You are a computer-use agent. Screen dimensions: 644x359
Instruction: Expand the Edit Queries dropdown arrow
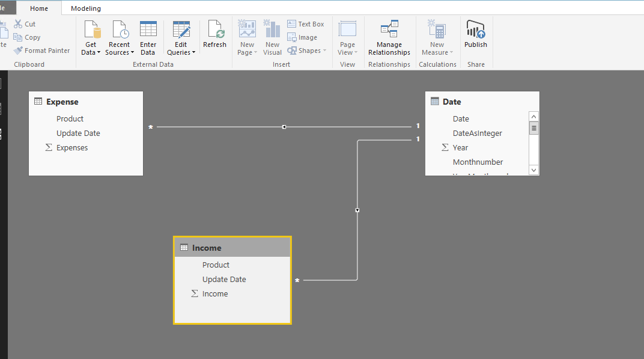(x=193, y=53)
